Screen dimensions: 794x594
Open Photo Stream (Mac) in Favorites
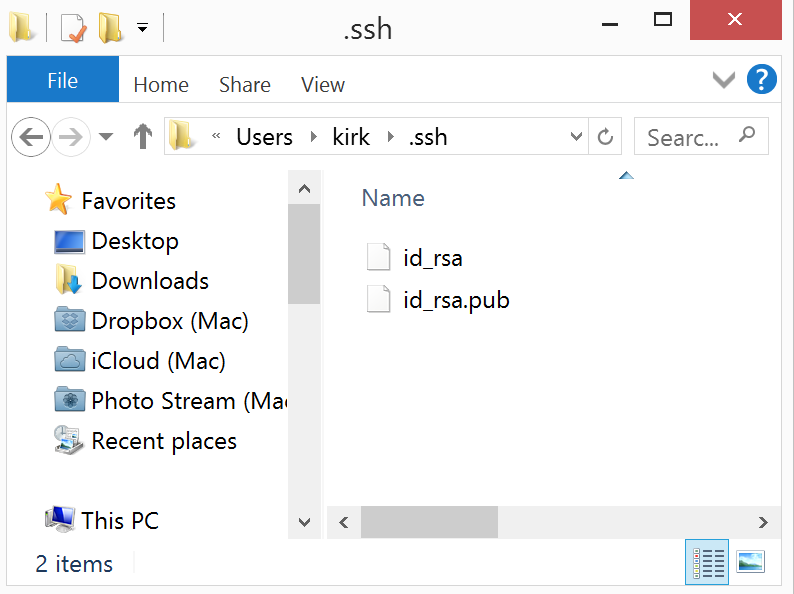[x=189, y=401]
